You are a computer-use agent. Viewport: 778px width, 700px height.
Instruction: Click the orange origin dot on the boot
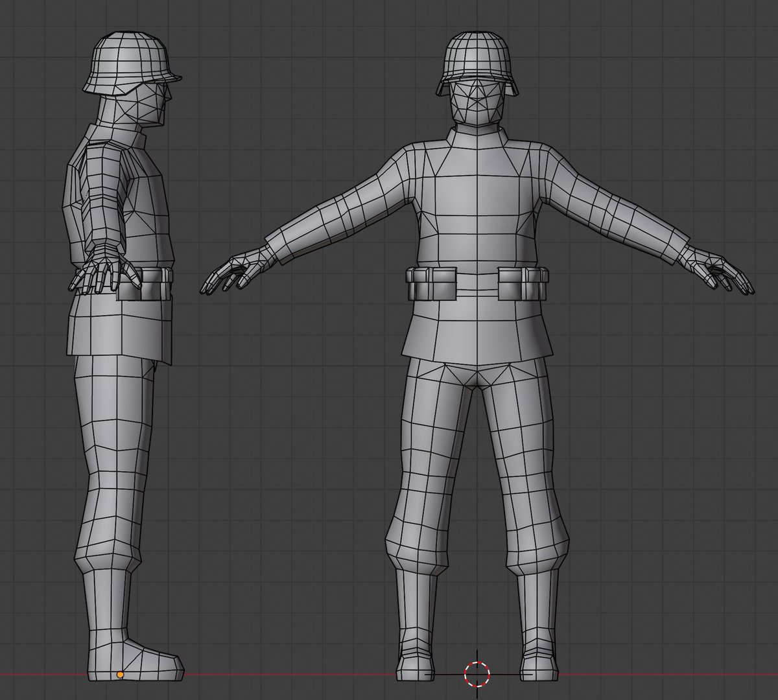(x=120, y=675)
